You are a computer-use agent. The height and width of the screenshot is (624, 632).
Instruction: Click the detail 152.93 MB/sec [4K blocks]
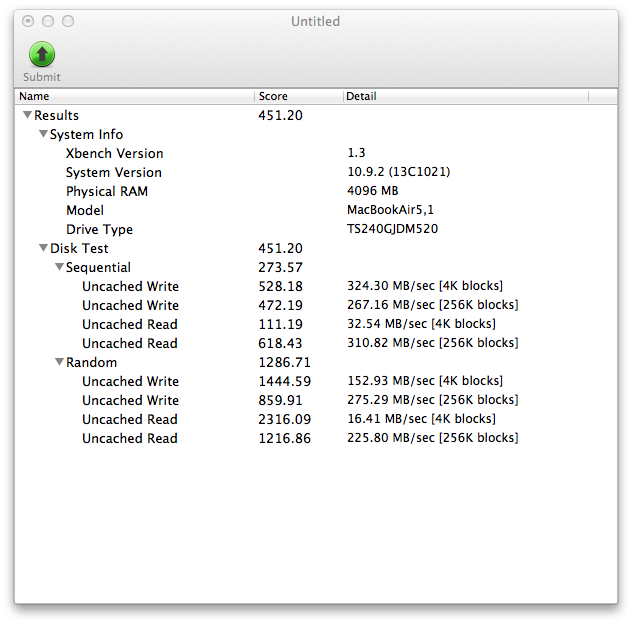(x=425, y=381)
